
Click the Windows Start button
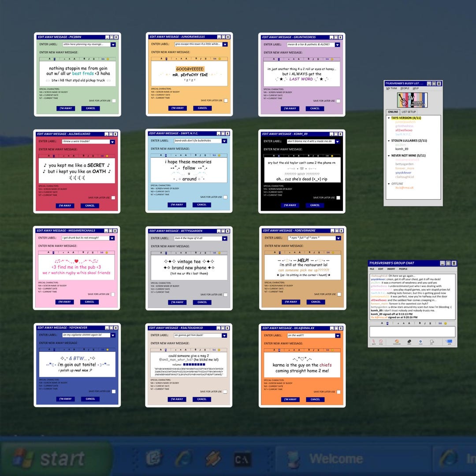(x=56, y=458)
